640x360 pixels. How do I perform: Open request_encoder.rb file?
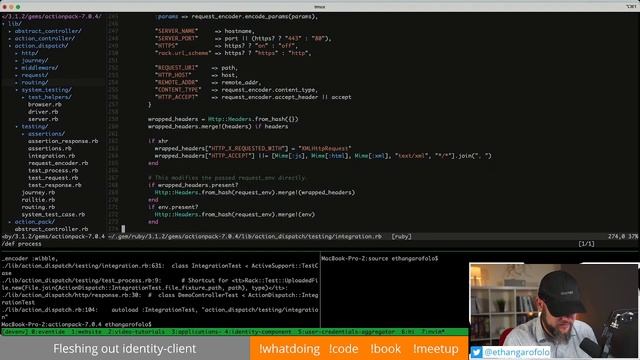(58, 163)
